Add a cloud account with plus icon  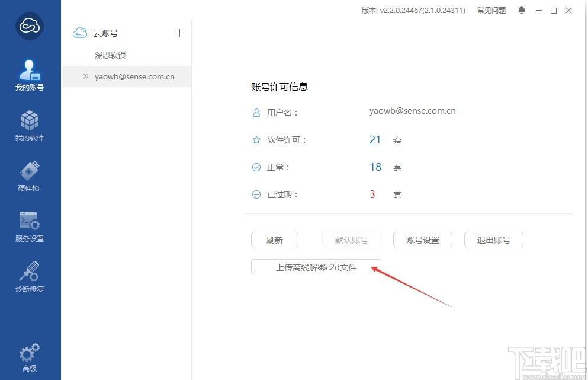pos(179,33)
